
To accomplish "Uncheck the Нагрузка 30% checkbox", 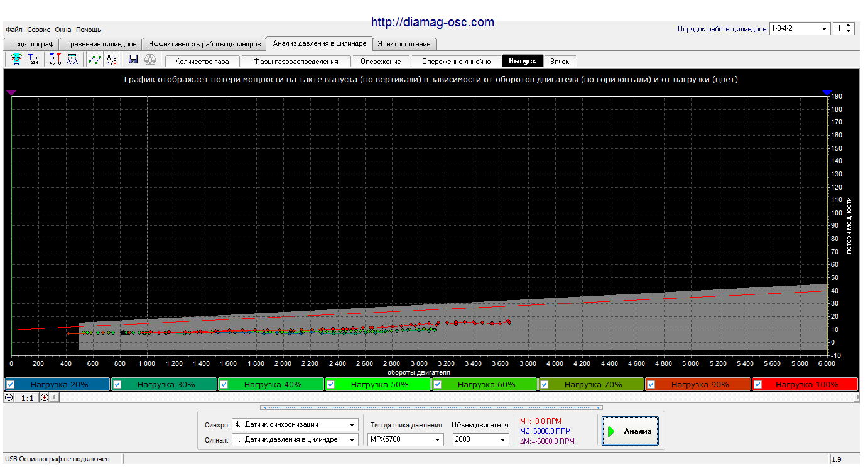I will click(117, 384).
